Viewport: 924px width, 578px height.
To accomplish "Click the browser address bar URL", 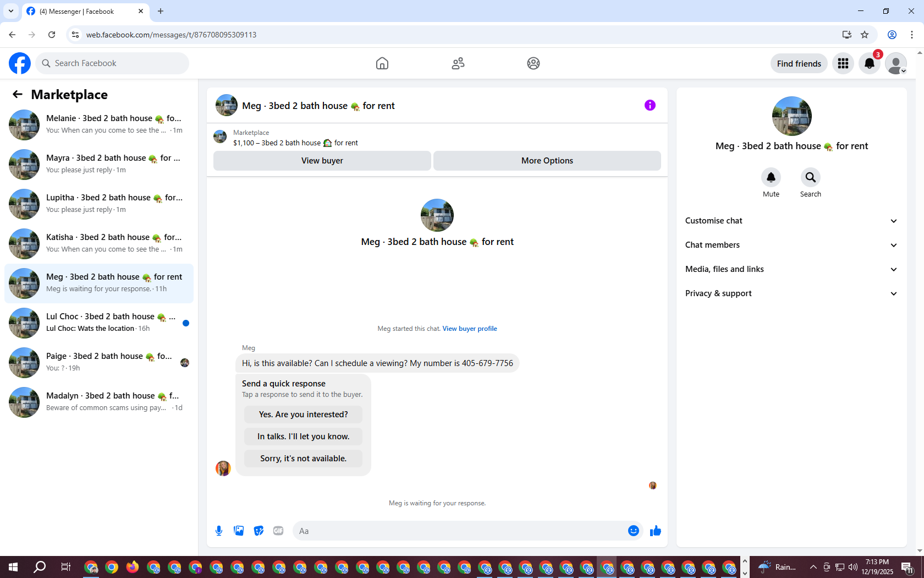I will [x=171, y=35].
